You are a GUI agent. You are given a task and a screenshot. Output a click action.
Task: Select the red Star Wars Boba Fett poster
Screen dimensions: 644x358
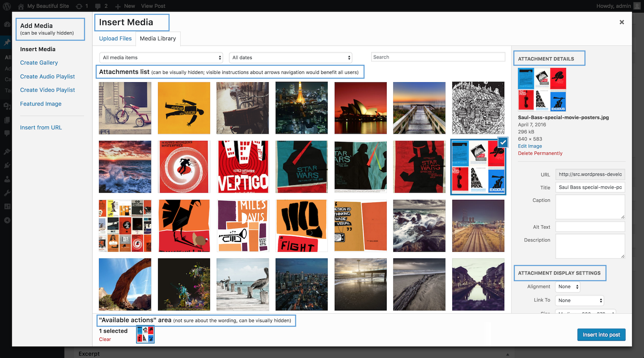(419, 167)
